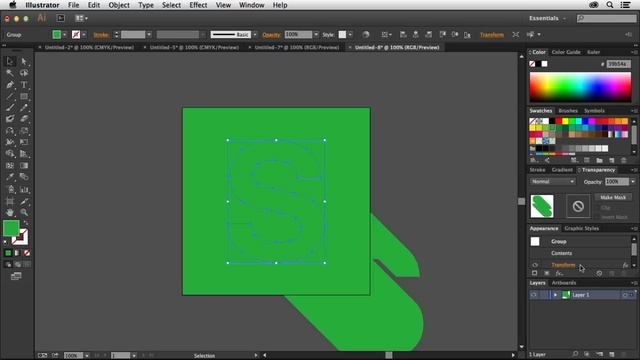
Task: Set fill to None in toolbox
Action: [27, 253]
